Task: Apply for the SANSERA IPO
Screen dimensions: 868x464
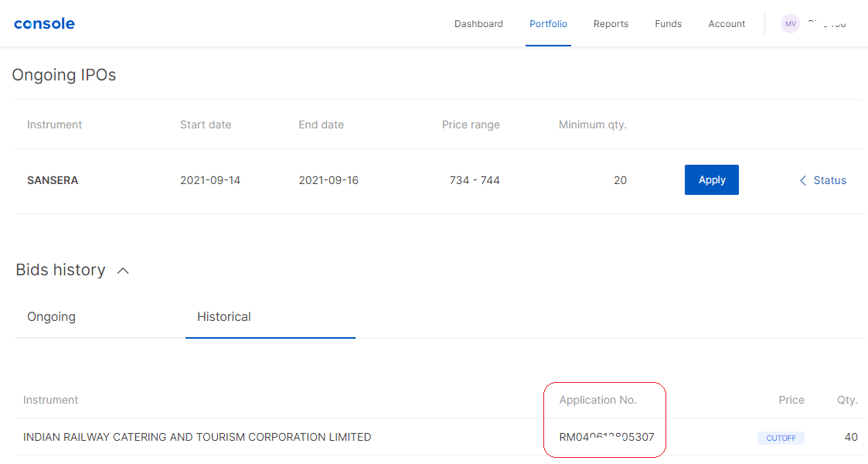Action: coord(711,180)
